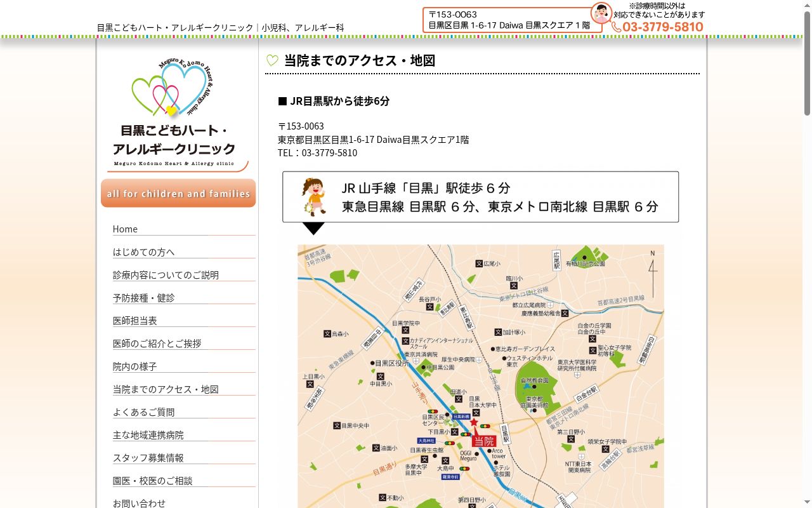Click the red 当院 label on map

(483, 441)
